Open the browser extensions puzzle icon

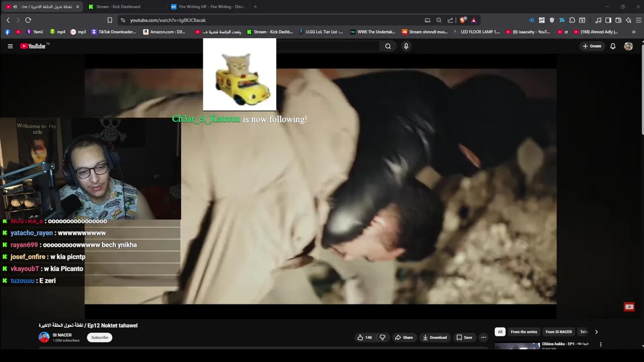(572, 20)
